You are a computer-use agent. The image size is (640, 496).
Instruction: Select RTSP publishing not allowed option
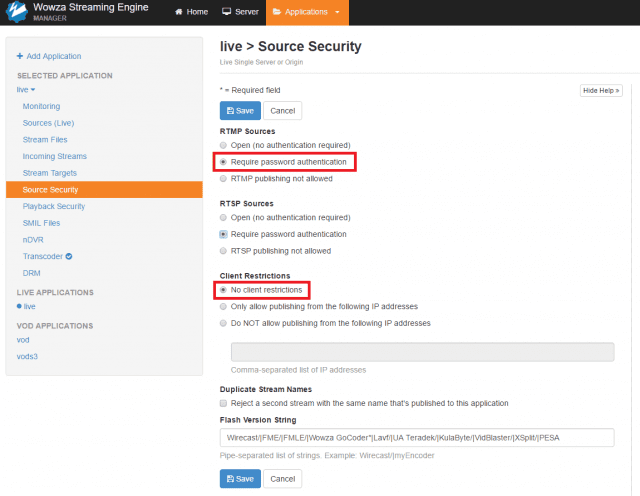[223, 251]
